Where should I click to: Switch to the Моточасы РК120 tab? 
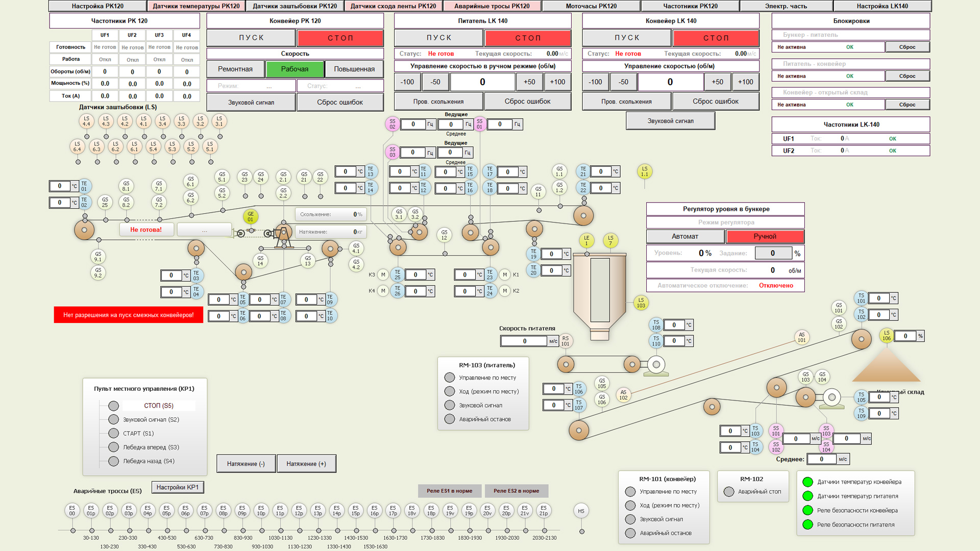(591, 6)
